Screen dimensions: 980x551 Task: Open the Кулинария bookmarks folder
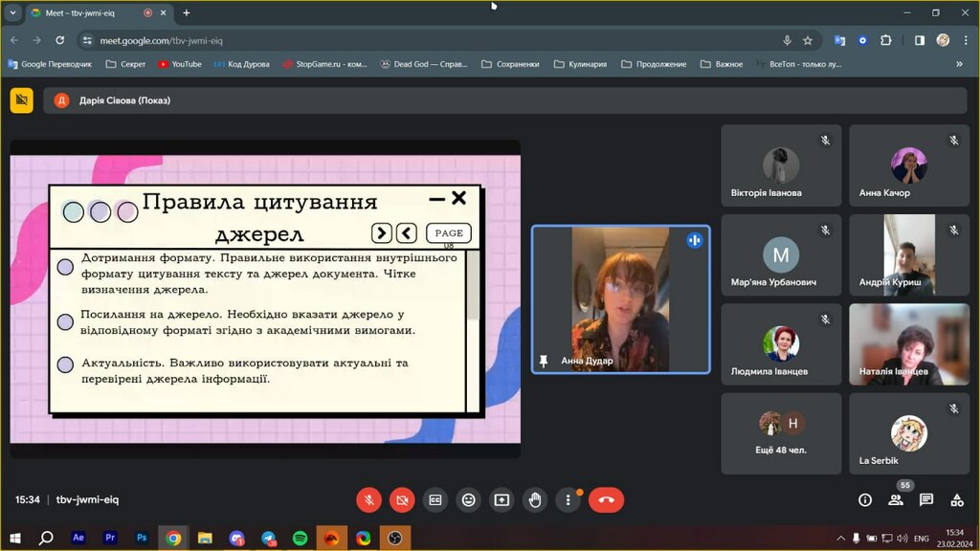(581, 64)
